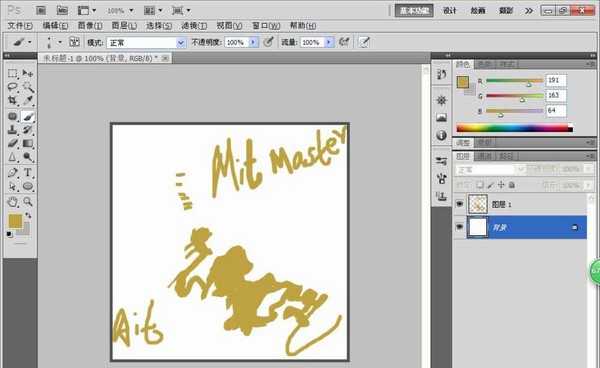Click the 基本功能 workspace button
The image size is (600, 368).
click(x=414, y=11)
